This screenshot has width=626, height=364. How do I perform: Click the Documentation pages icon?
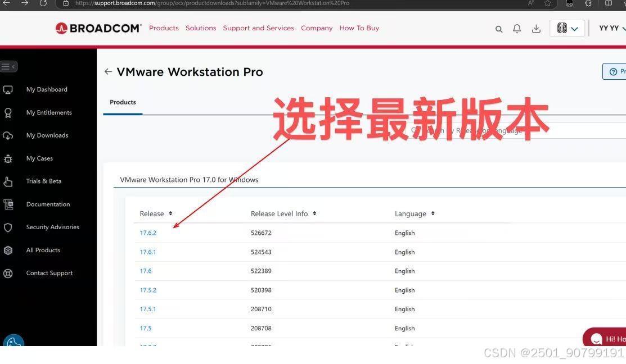click(8, 204)
